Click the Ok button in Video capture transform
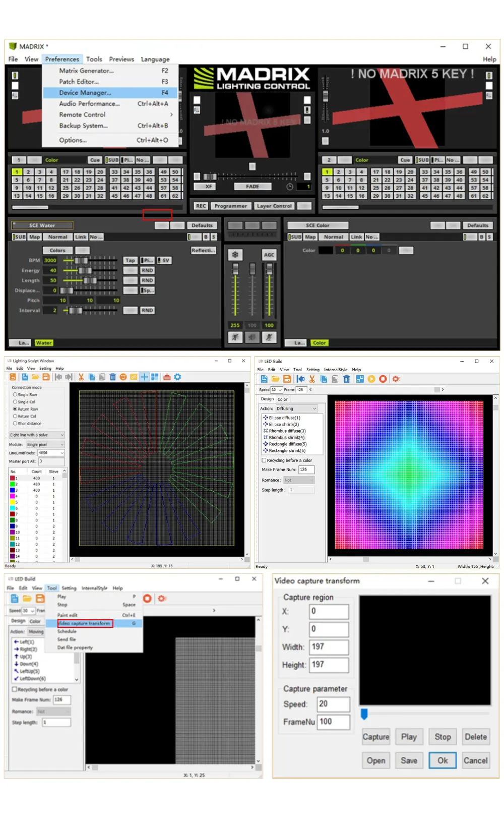This screenshot has width=504, height=824. click(443, 760)
